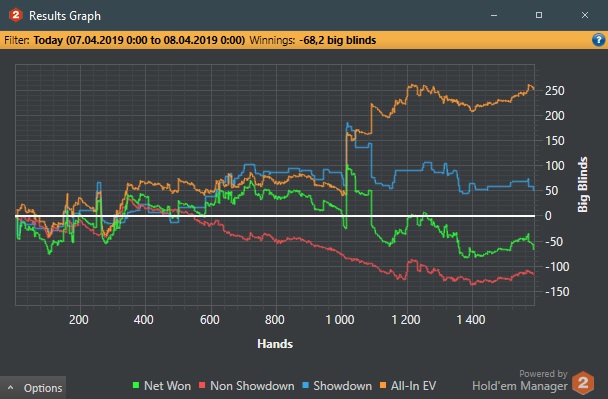Image resolution: width=608 pixels, height=399 pixels.
Task: Open the blue help question mark icon
Action: click(x=598, y=40)
